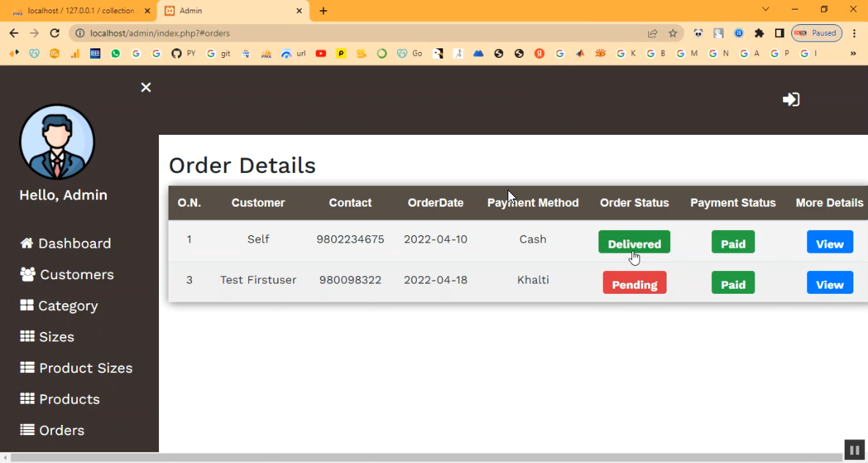Select Orders in the sidebar
This screenshot has width=868, height=463.
tap(52, 430)
